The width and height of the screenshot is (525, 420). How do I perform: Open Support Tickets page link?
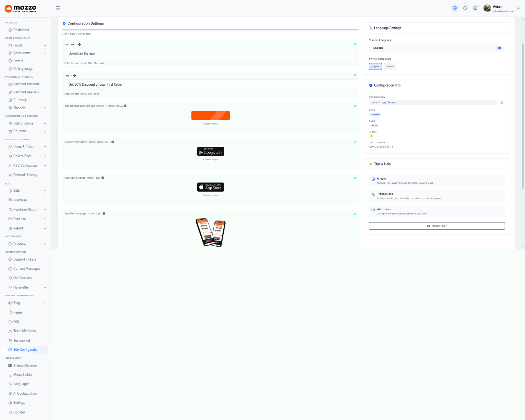pos(25,259)
